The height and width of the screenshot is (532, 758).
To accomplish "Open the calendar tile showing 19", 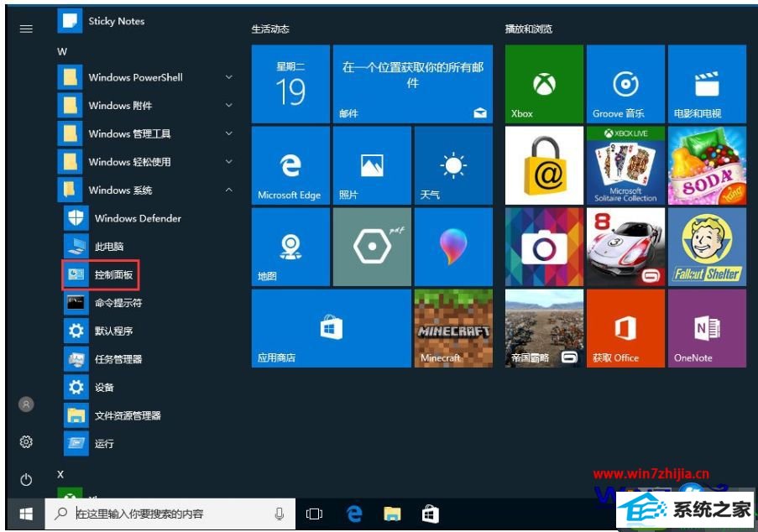I will pyautogui.click(x=290, y=84).
